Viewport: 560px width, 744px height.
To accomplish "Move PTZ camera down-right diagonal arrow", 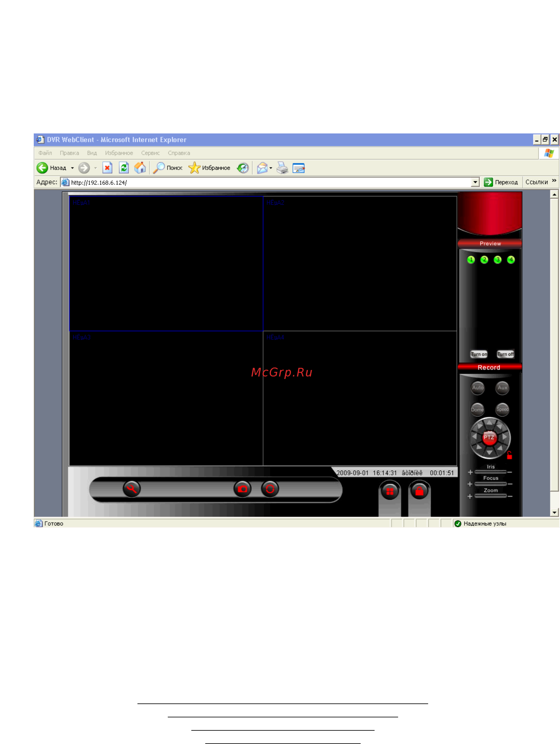I will coord(500,448).
